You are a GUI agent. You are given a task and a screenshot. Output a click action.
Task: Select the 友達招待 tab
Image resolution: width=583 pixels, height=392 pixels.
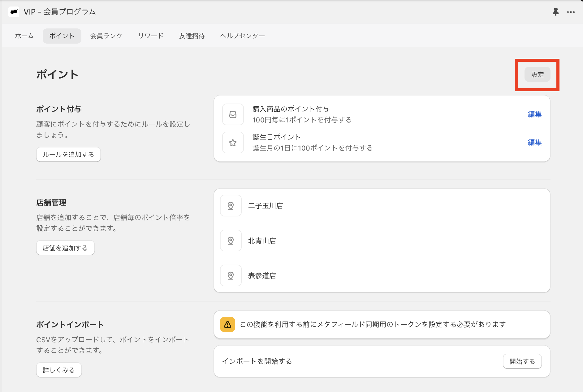tap(192, 36)
